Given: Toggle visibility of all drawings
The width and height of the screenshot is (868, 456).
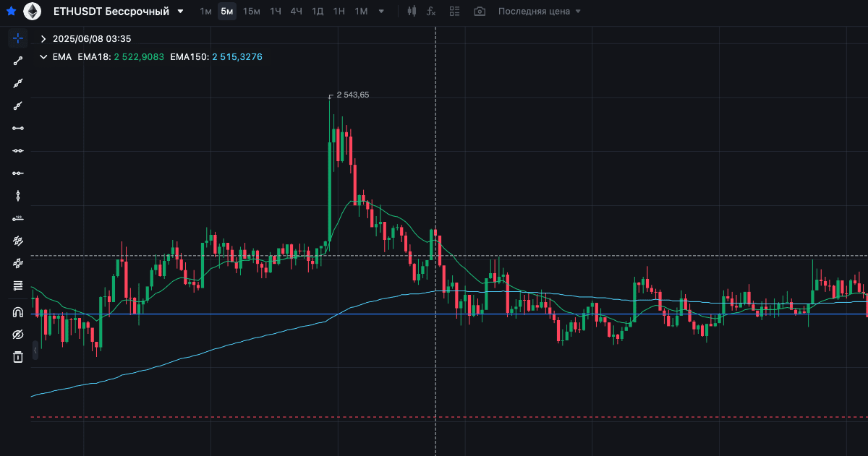Looking at the screenshot, I should tap(18, 335).
